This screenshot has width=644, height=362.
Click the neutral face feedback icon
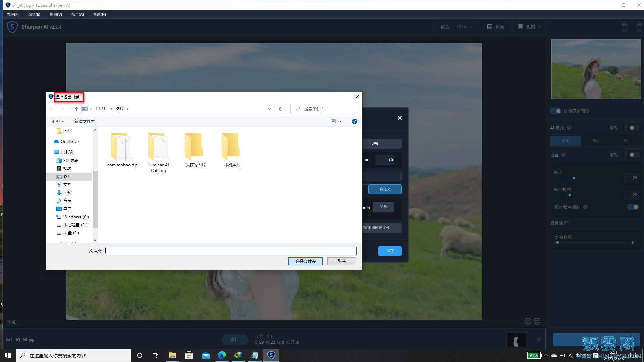[x=537, y=321]
